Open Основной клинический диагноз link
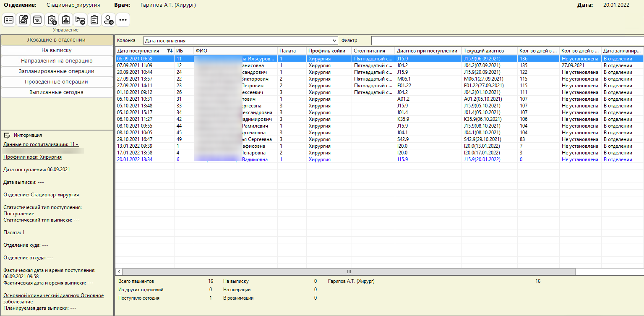 pos(53,298)
